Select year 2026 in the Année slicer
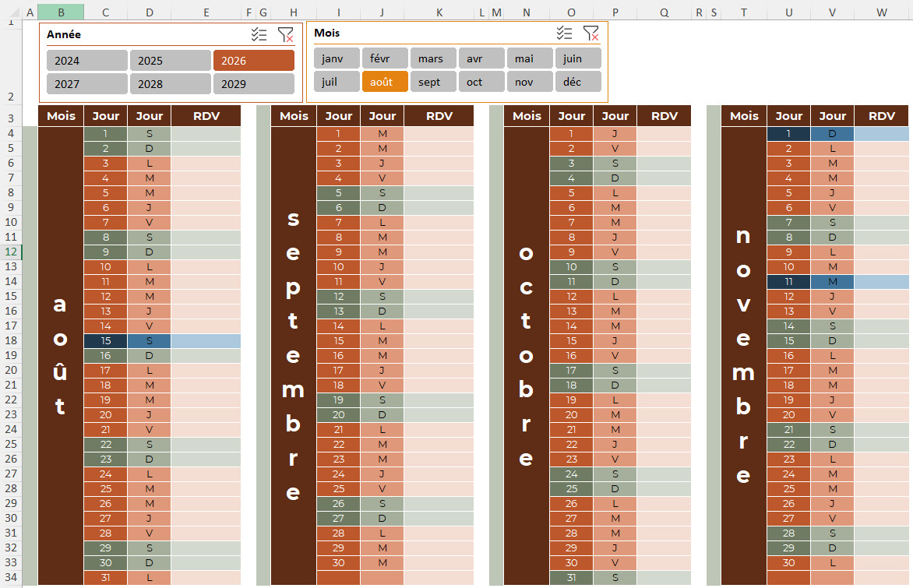This screenshot has height=588, width=913. click(254, 61)
